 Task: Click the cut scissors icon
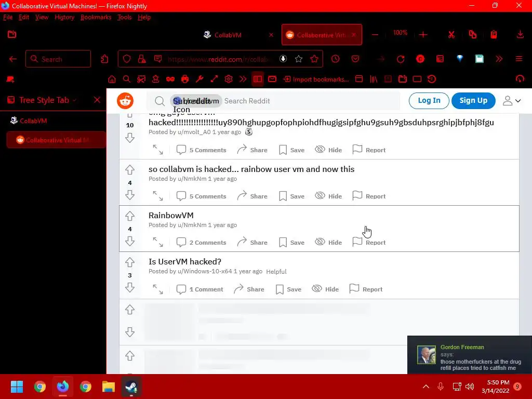pyautogui.click(x=451, y=35)
